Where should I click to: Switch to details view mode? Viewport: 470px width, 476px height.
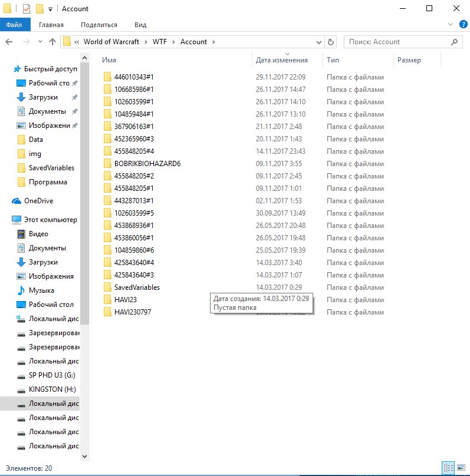(x=449, y=468)
